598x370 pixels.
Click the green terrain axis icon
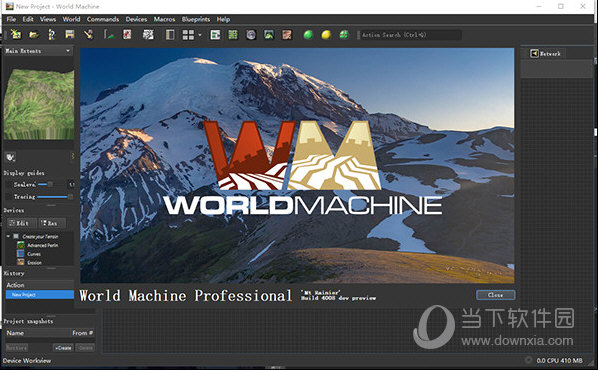click(x=109, y=35)
